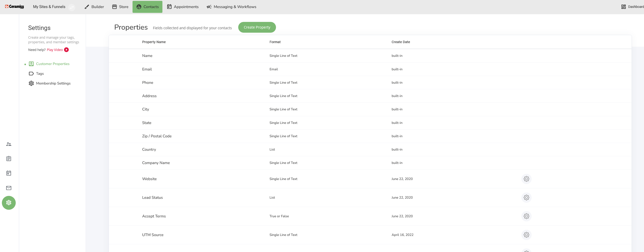Click the people contacts sidebar icon
The height and width of the screenshot is (252, 644).
click(9, 144)
